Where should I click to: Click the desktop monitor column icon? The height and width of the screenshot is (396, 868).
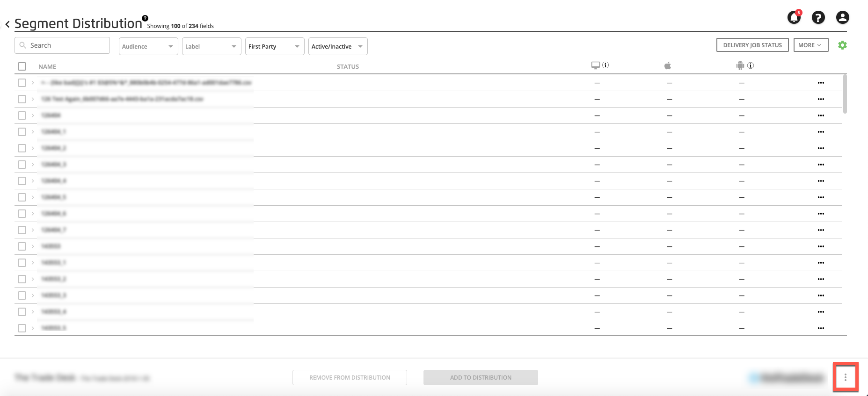(595, 65)
